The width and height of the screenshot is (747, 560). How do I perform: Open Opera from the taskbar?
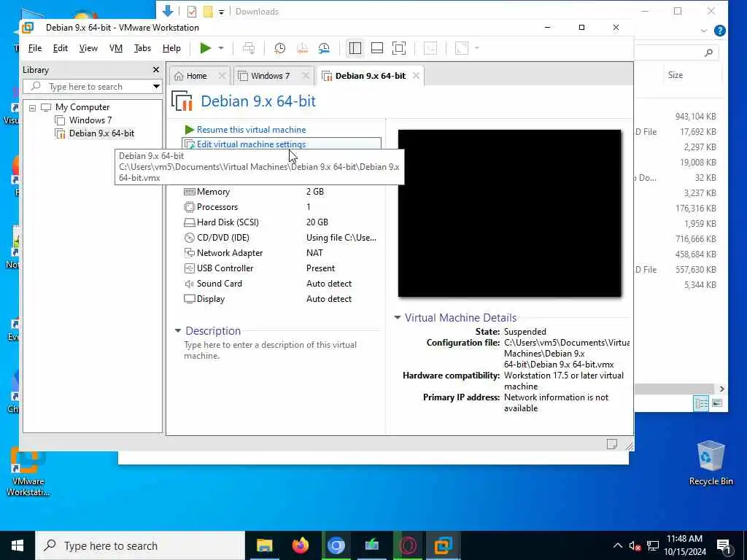tap(408, 545)
